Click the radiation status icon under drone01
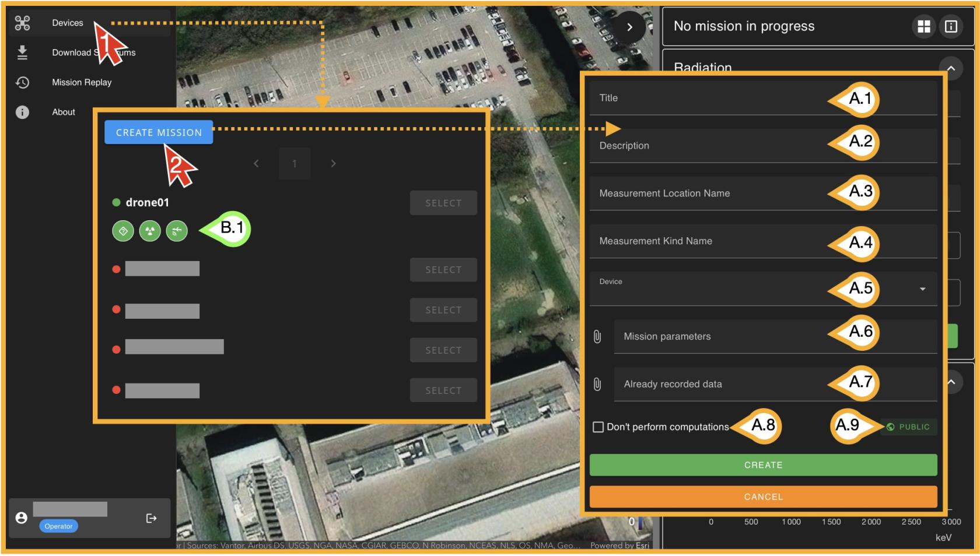Screen dimensions: 980x556 [150, 231]
